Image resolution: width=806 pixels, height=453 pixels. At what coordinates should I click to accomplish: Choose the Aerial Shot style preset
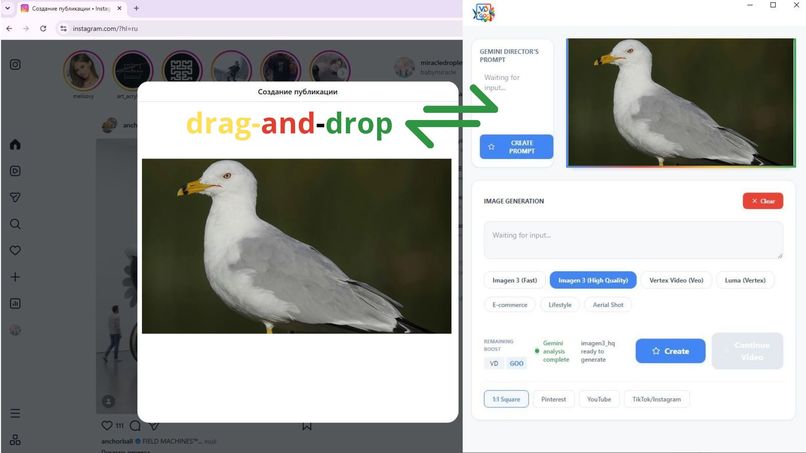click(608, 305)
